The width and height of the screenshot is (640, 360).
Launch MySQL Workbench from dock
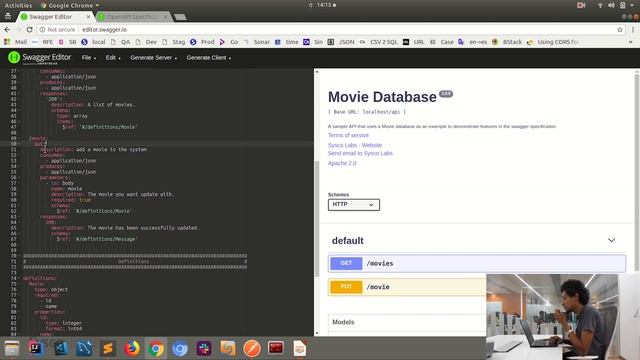(84, 349)
